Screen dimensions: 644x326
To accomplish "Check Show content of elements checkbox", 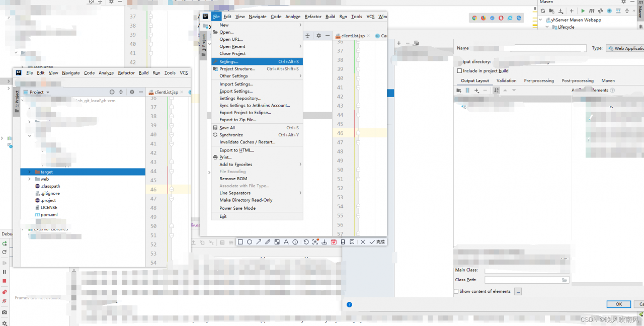I will (456, 291).
